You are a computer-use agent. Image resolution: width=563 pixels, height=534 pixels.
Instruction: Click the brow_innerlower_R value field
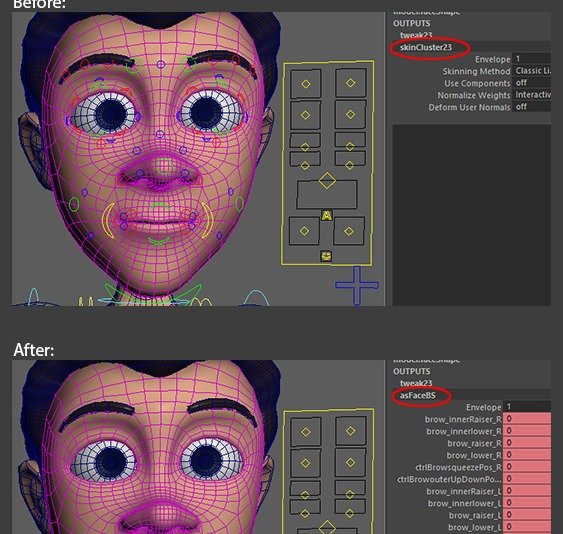[527, 431]
